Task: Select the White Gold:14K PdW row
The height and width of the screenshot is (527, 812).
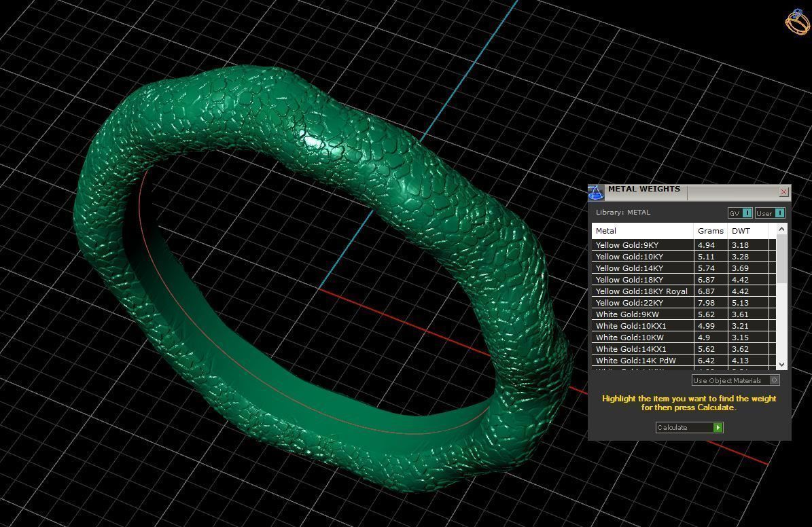Action: (x=684, y=361)
